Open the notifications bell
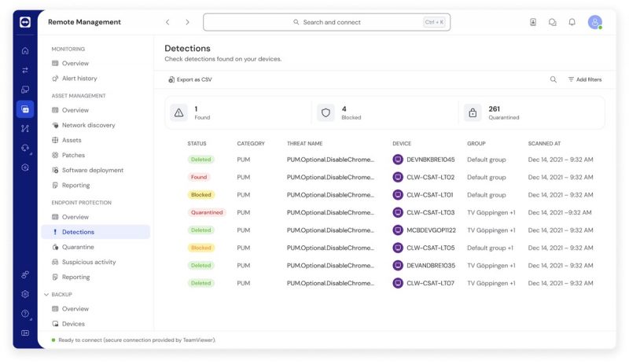Image resolution: width=629 pixels, height=364 pixels. pyautogui.click(x=572, y=22)
